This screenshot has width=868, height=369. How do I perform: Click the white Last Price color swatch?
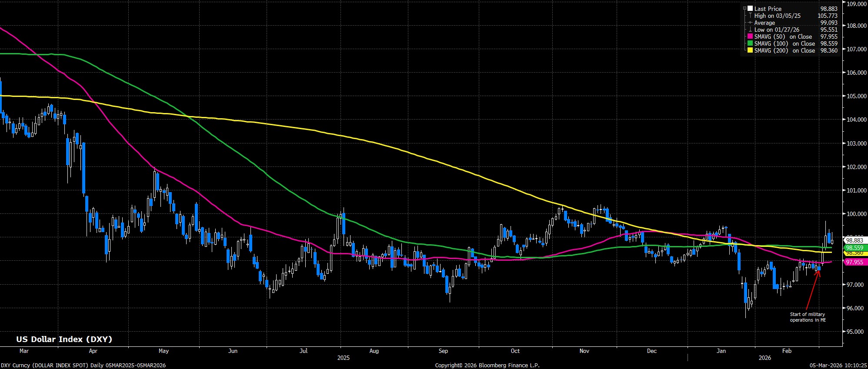pos(750,9)
